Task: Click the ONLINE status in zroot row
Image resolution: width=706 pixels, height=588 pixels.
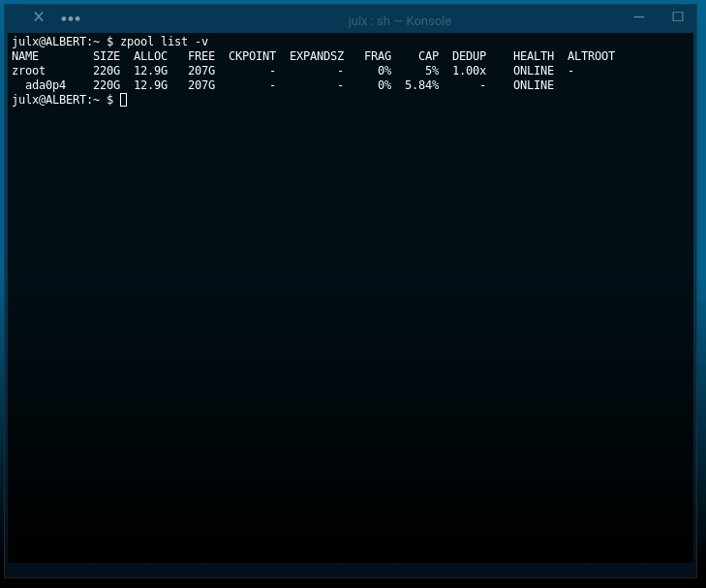Action: point(534,71)
